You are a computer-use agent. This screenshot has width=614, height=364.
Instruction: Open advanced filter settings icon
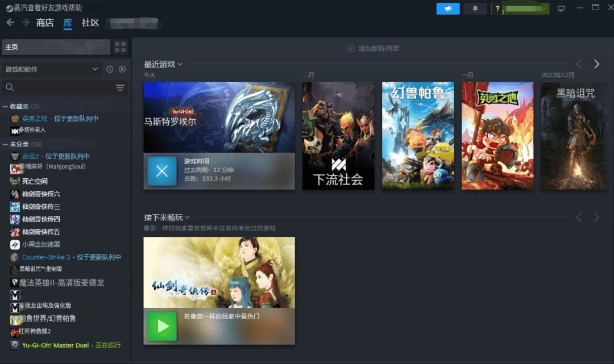coord(120,87)
